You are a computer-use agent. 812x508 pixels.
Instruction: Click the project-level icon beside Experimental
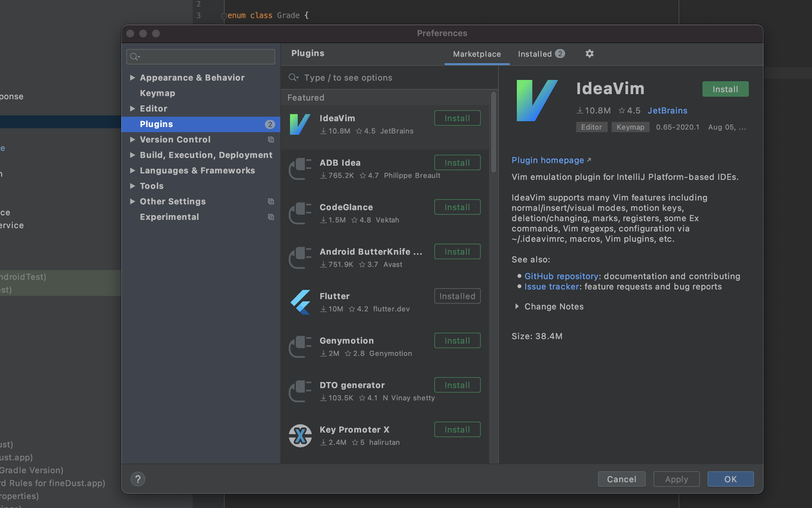click(271, 217)
